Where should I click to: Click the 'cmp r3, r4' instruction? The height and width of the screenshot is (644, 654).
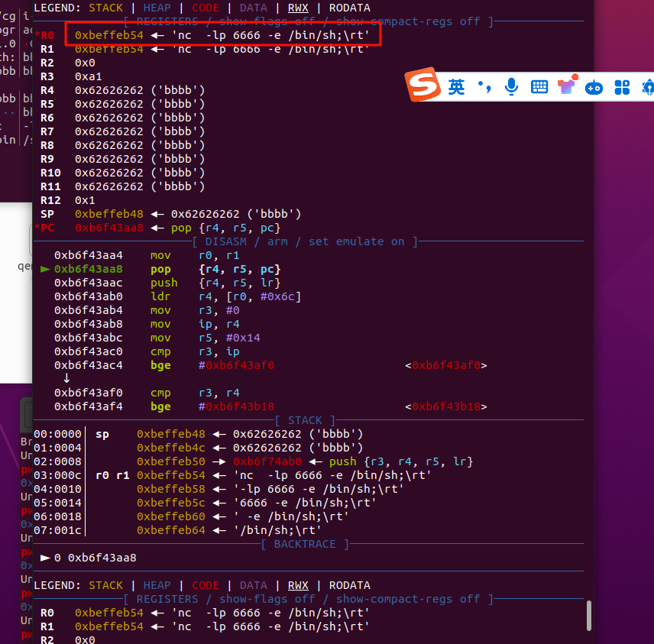(x=195, y=393)
